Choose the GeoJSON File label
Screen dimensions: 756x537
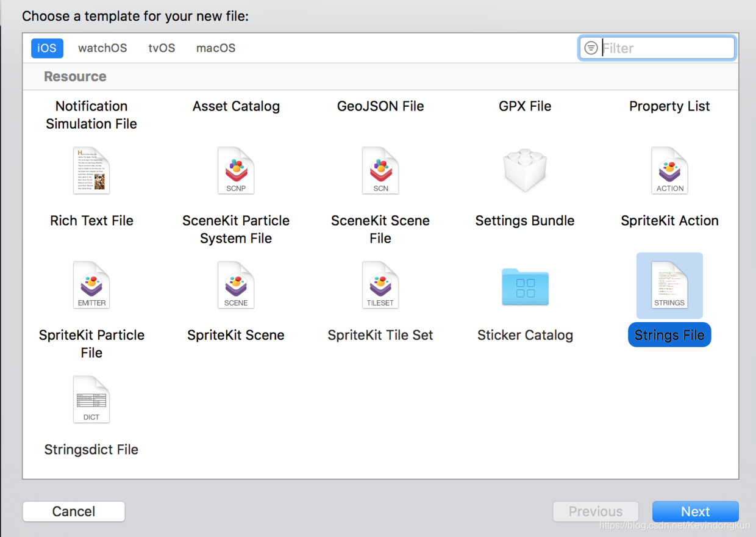[x=380, y=106]
